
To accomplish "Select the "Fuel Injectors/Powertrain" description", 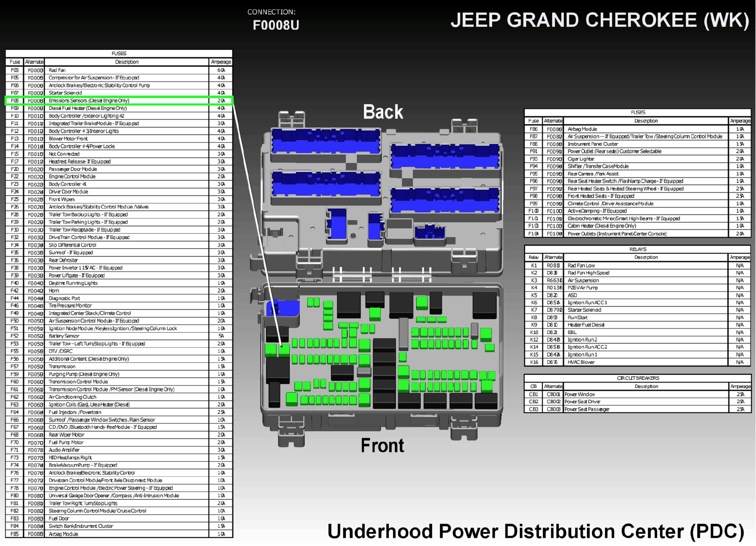I will pyautogui.click(x=75, y=412).
